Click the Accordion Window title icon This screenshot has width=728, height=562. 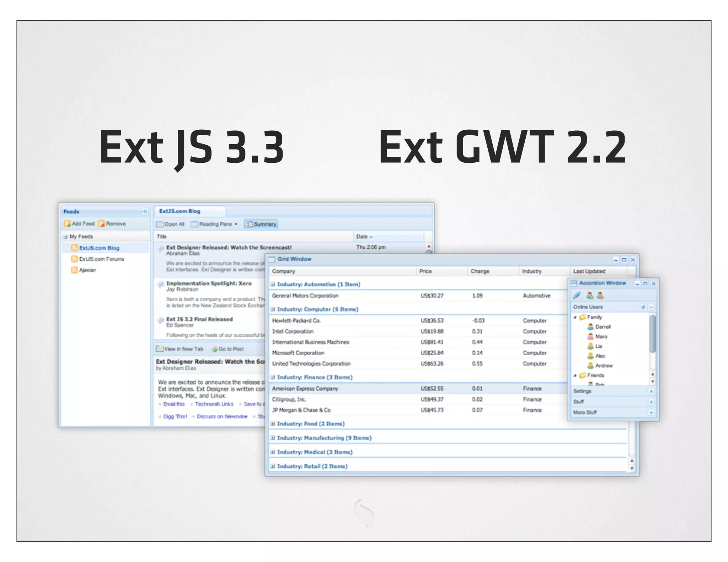(x=574, y=283)
